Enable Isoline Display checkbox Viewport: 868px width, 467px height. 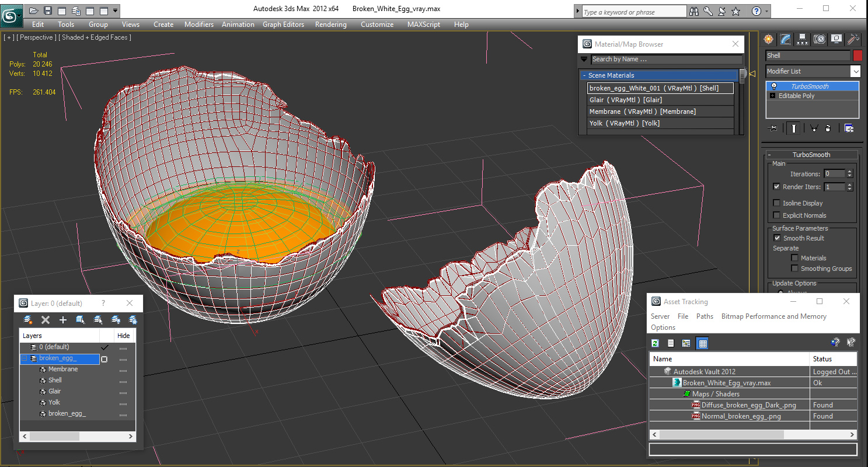pyautogui.click(x=776, y=203)
